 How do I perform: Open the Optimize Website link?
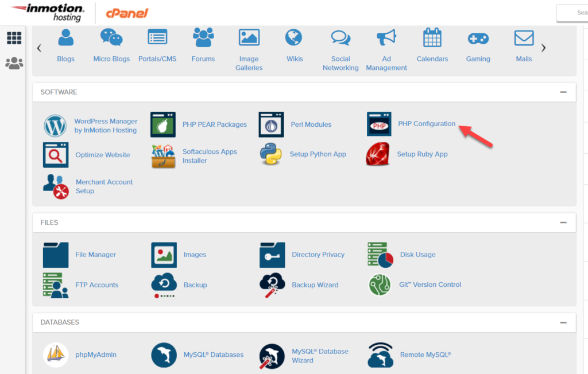click(103, 155)
